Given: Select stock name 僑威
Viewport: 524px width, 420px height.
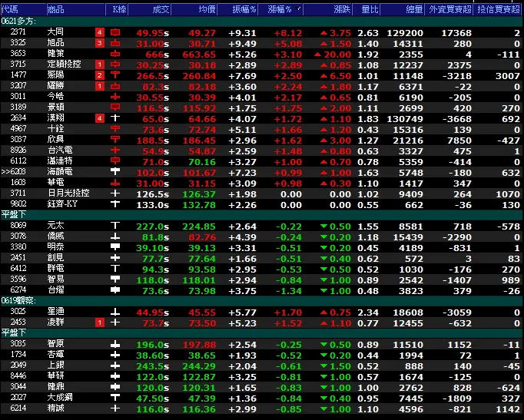Looking at the screenshot, I should tap(55, 236).
